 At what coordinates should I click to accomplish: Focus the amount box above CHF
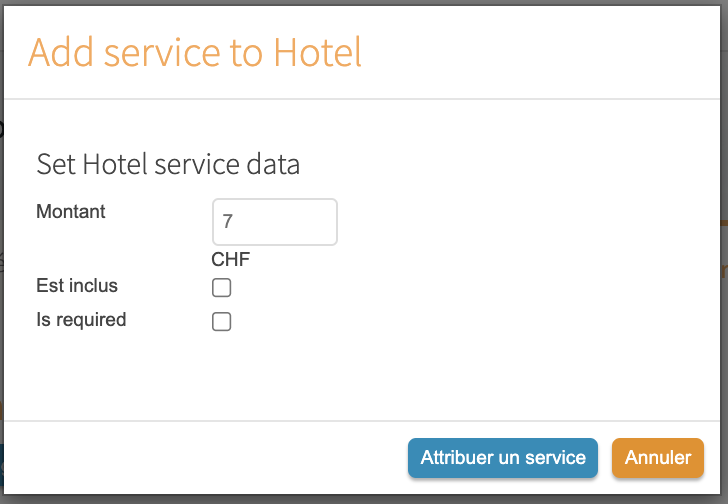click(x=275, y=222)
